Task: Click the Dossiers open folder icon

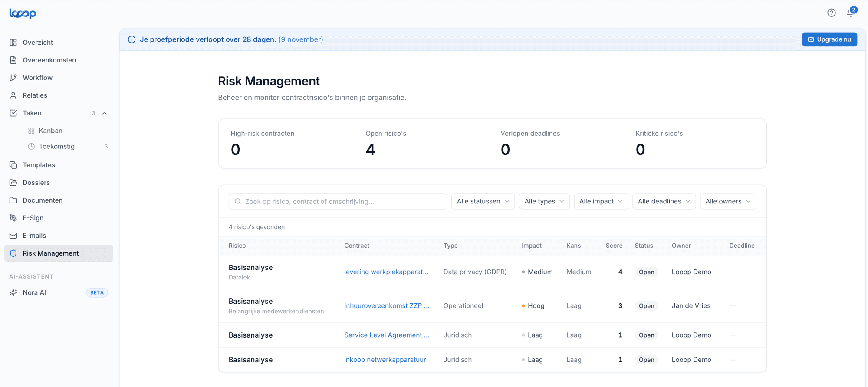Action: click(x=13, y=183)
